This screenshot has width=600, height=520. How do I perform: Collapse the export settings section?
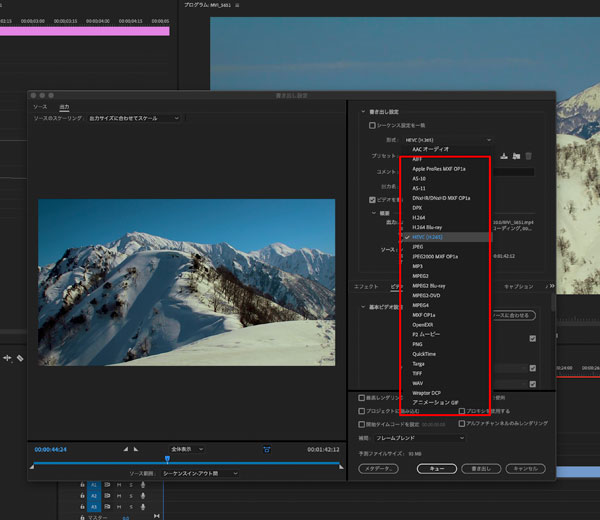pyautogui.click(x=363, y=112)
